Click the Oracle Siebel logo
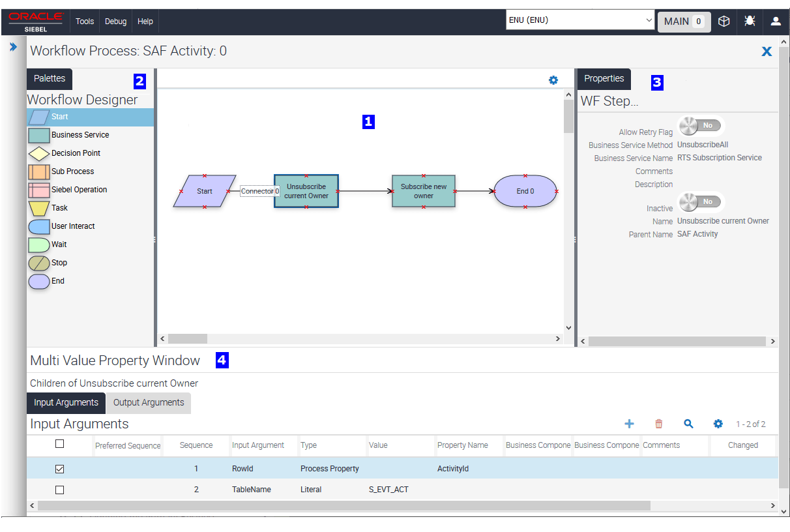This screenshot has width=790, height=532. click(x=36, y=22)
